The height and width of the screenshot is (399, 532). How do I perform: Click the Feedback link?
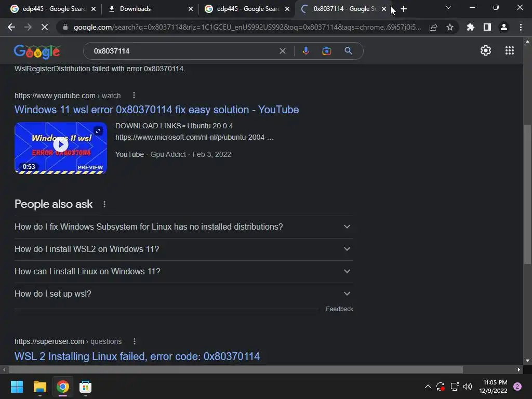pos(339,309)
